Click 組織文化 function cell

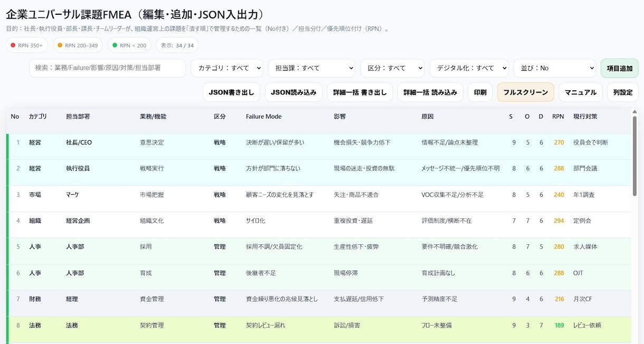tap(151, 221)
